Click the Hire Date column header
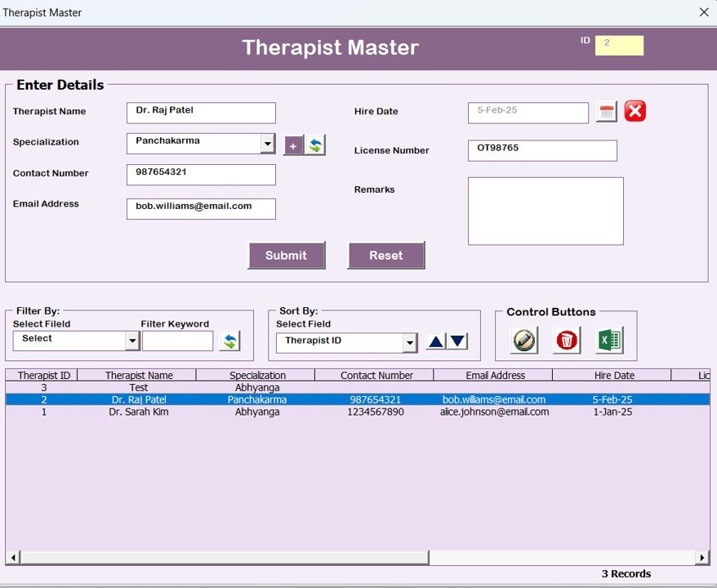This screenshot has width=717, height=588. 612,376
